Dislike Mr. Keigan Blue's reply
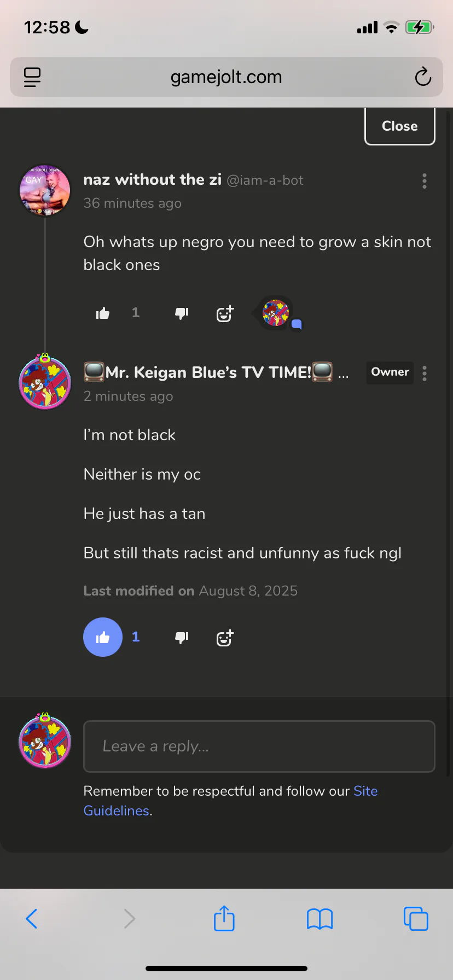Viewport: 453px width, 980px height. pos(182,637)
